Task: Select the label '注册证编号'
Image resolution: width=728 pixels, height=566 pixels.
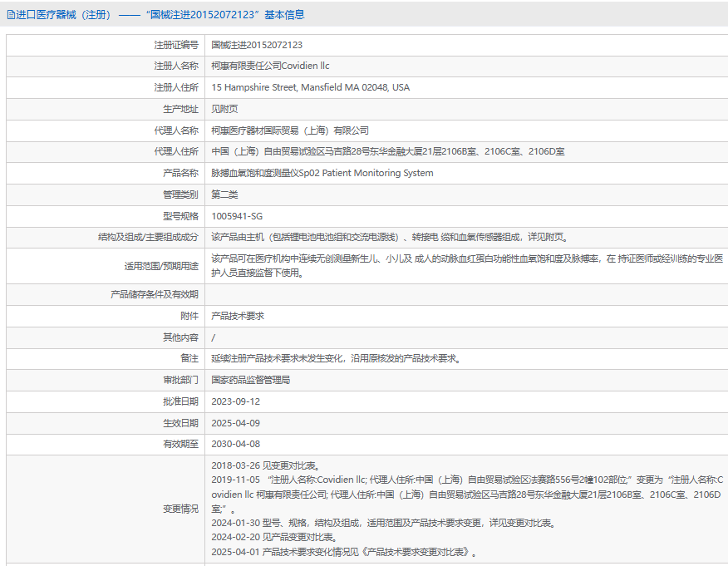Action: [176, 45]
